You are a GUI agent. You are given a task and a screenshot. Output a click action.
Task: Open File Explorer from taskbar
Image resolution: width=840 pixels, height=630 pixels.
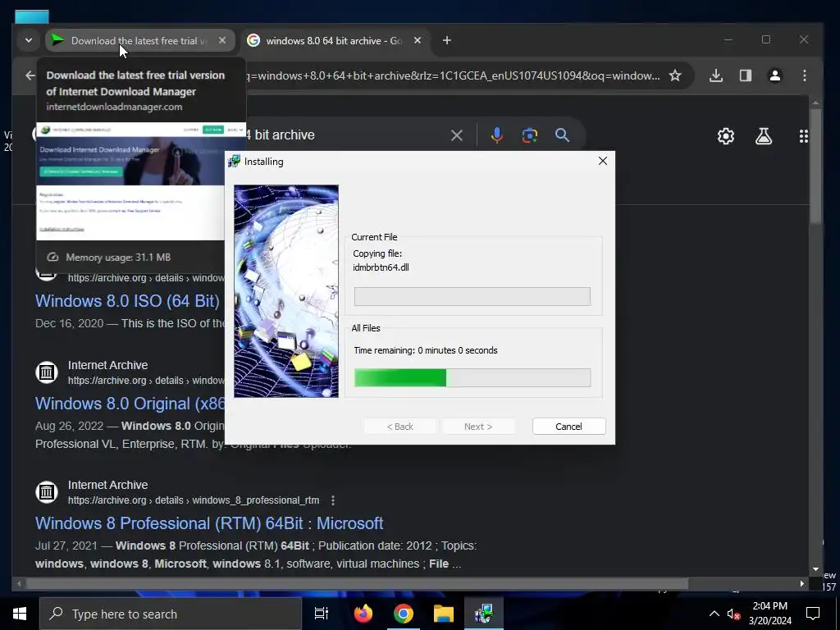444,614
